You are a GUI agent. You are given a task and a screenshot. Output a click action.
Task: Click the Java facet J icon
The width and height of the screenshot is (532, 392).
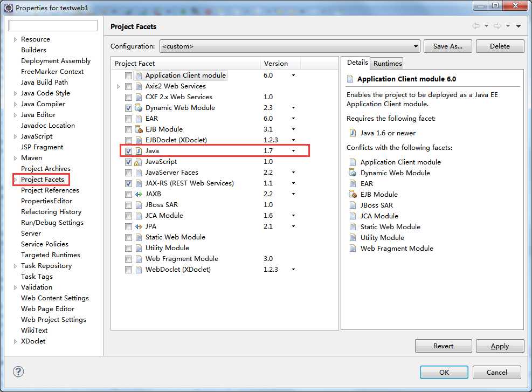pyautogui.click(x=139, y=151)
